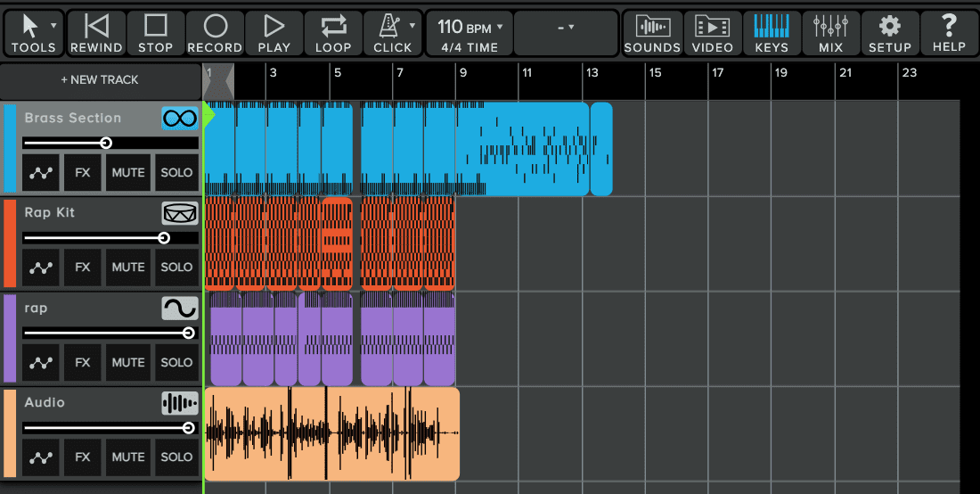This screenshot has height=494, width=980.
Task: Open the Mix panel
Action: click(830, 33)
